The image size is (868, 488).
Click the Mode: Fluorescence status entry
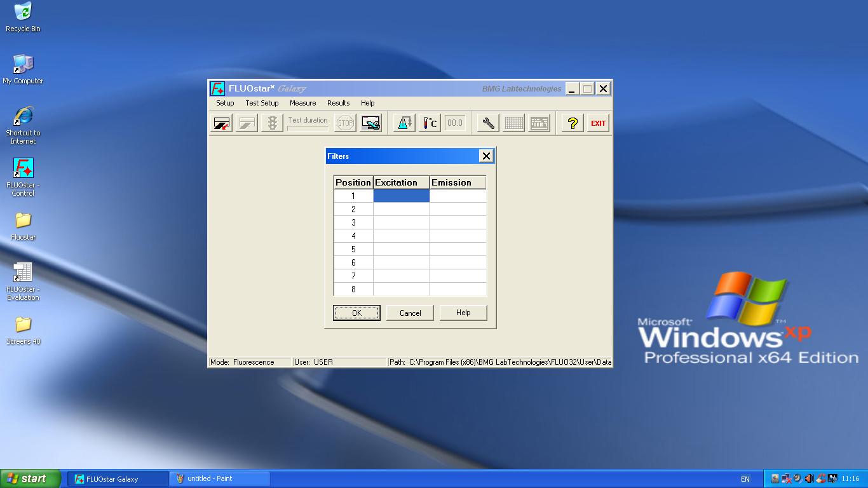[250, 362]
